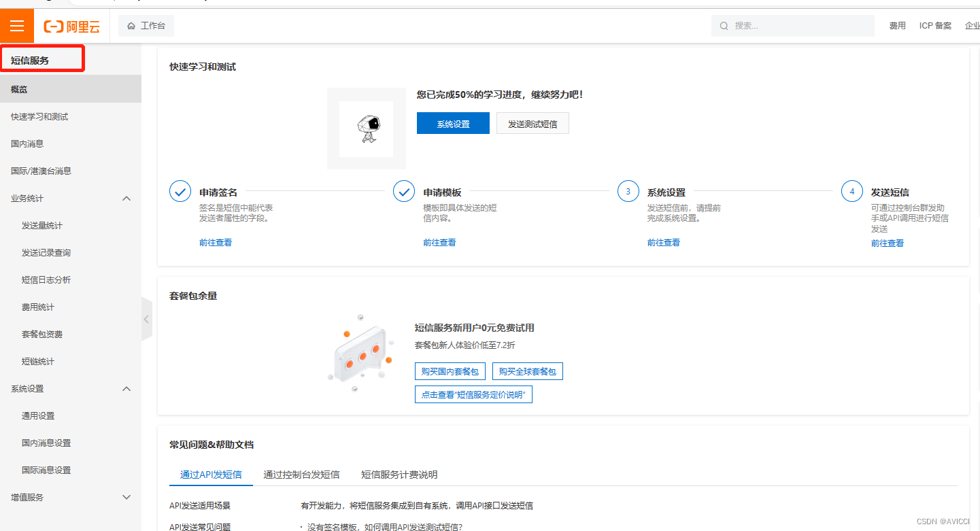Collapse the 业务统计 section

pyautogui.click(x=126, y=199)
